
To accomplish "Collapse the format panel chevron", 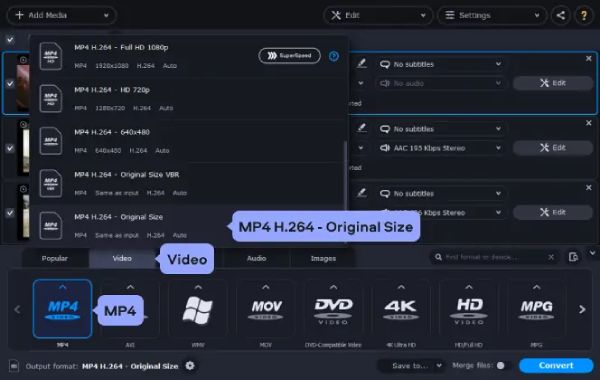I will tap(592, 253).
